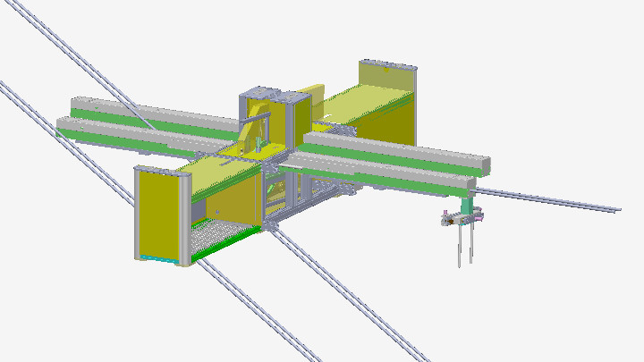
Task: Select the large yellow front end panel
Action: point(158,214)
